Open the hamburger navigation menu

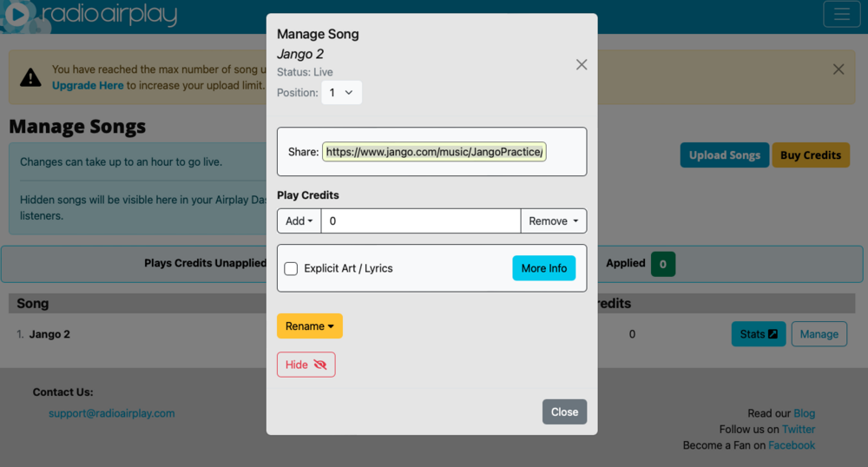tap(841, 14)
